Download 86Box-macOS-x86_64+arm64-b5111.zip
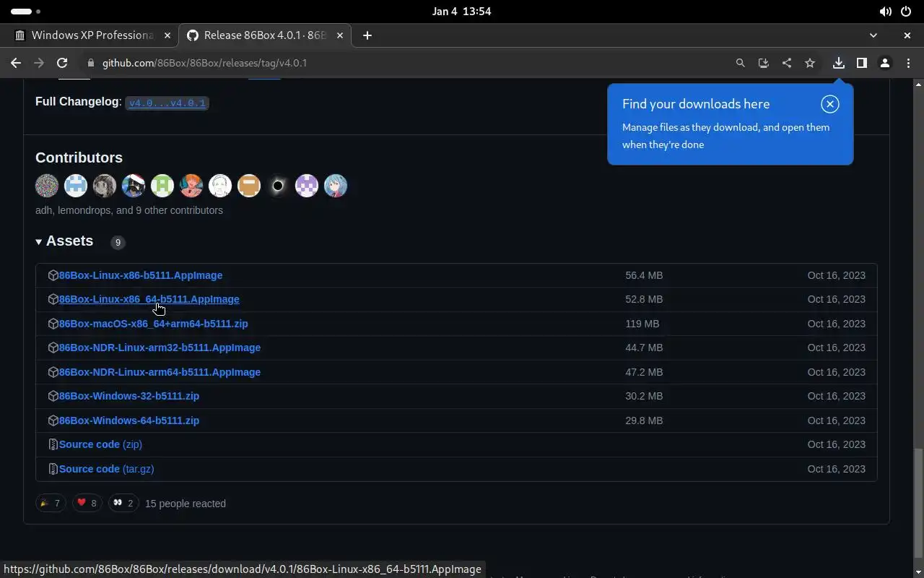Image resolution: width=924 pixels, height=578 pixels. point(153,324)
